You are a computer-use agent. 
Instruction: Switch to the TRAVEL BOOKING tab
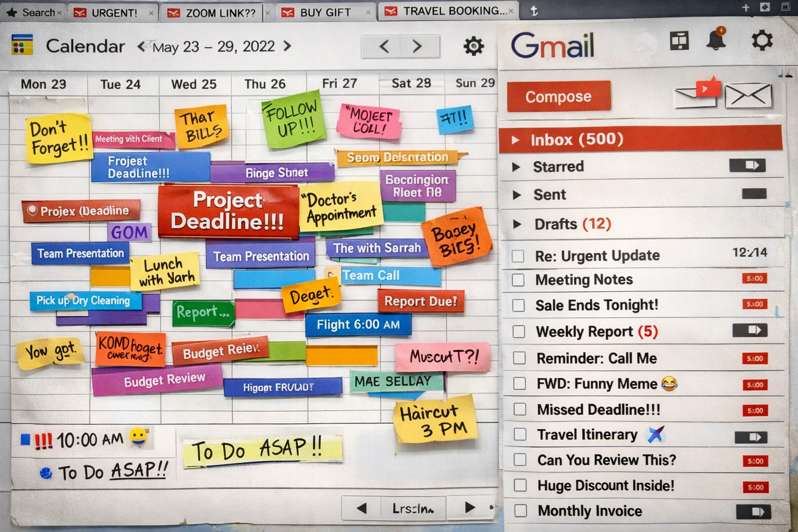(448, 11)
